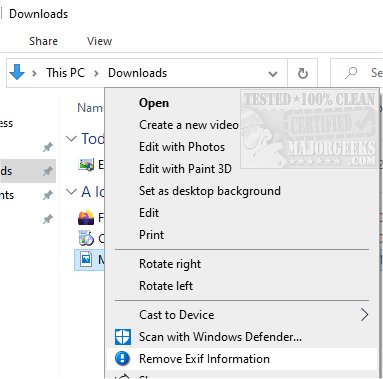The width and height of the screenshot is (383, 379).
Task: Click the pin icon next to Documents sidebar item
Action: (48, 195)
